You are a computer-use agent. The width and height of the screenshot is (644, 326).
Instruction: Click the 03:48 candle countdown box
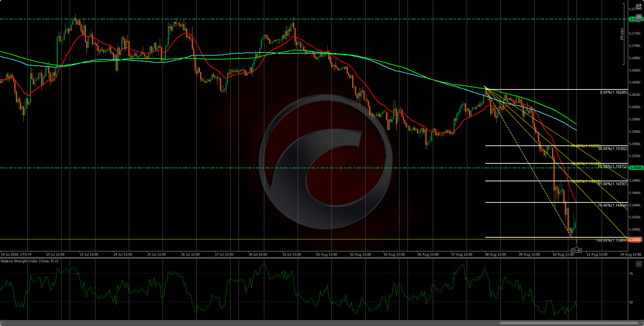(576, 250)
